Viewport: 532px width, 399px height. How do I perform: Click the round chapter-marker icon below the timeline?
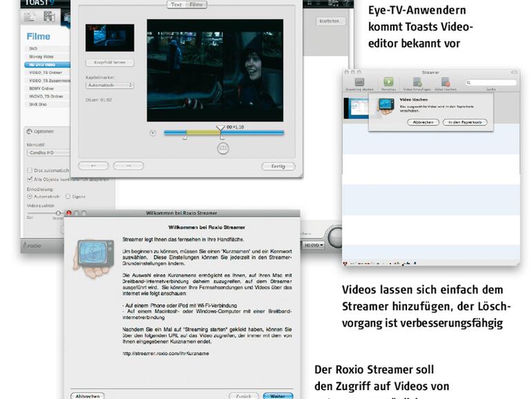pyautogui.click(x=223, y=148)
